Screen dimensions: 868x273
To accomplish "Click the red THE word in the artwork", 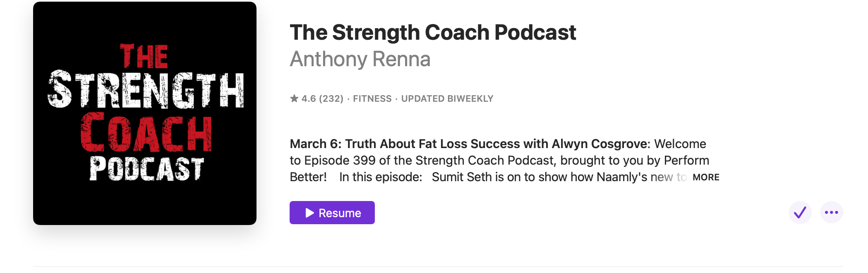I will tap(144, 57).
